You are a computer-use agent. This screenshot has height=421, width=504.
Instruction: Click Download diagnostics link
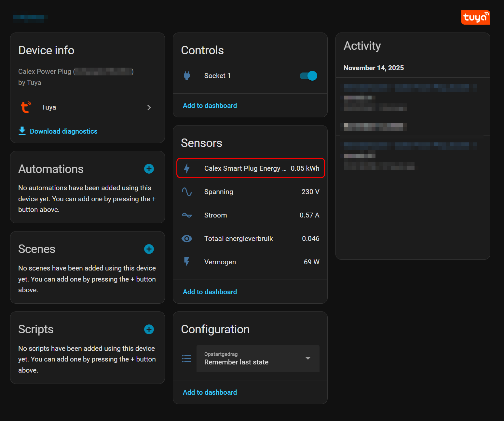pos(63,131)
